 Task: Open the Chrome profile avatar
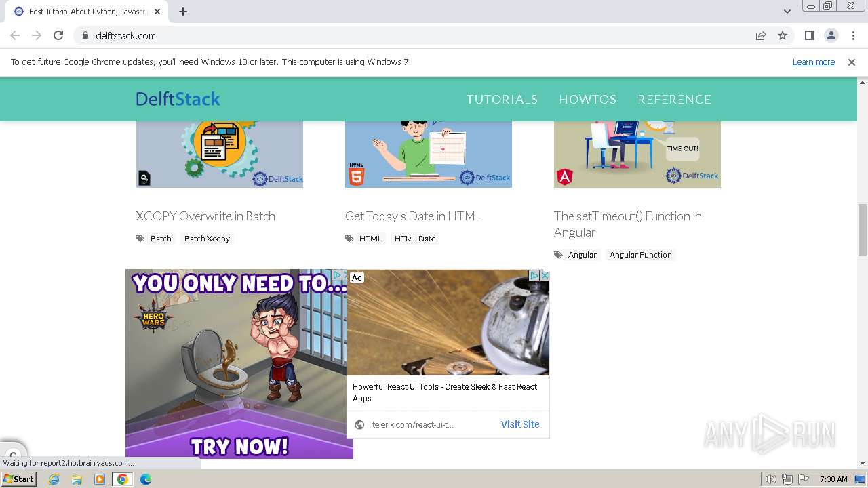click(x=831, y=35)
